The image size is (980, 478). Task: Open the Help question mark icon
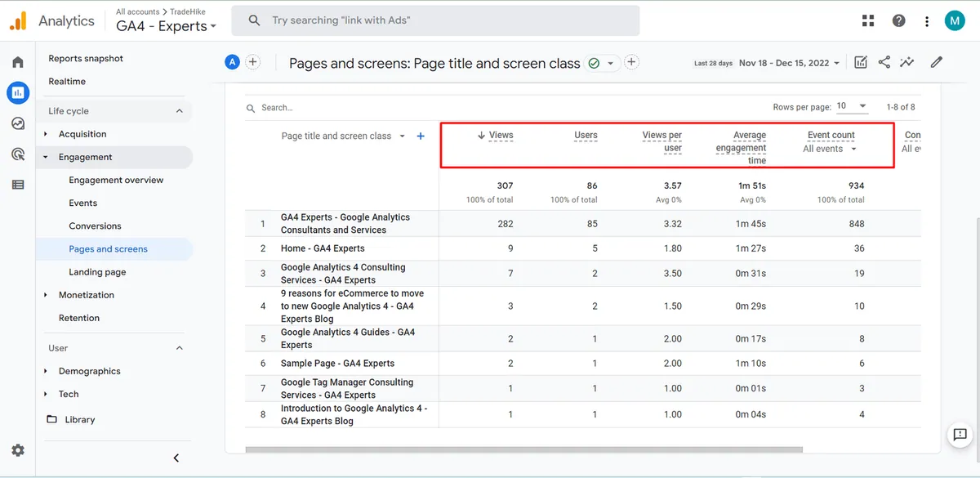(x=898, y=21)
